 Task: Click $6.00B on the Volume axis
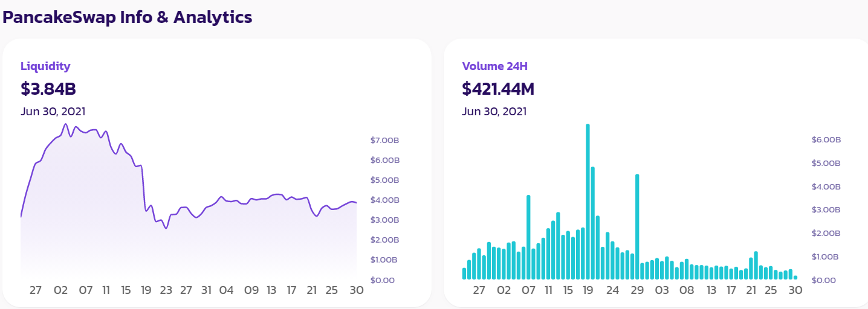click(826, 139)
